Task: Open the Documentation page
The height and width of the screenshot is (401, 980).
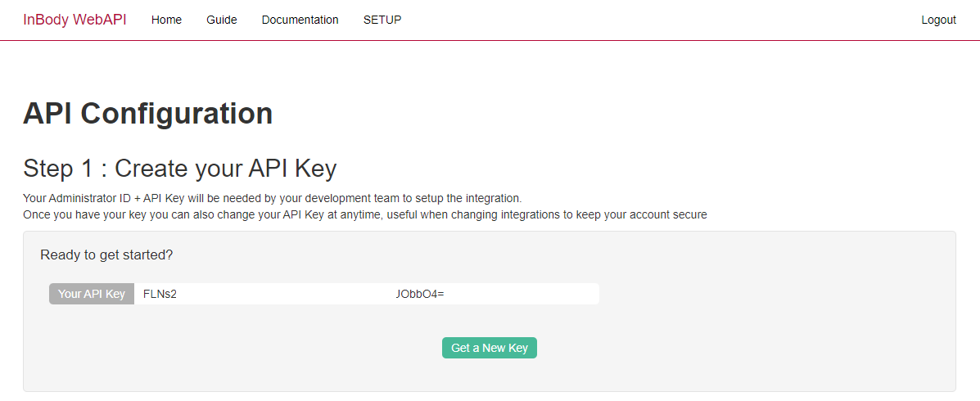Action: click(300, 20)
